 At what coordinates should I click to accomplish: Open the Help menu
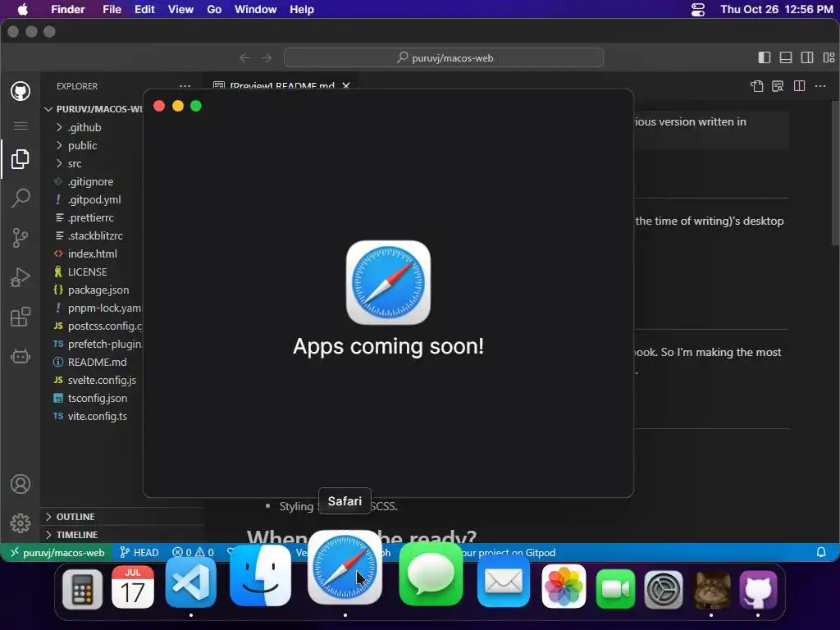point(302,9)
